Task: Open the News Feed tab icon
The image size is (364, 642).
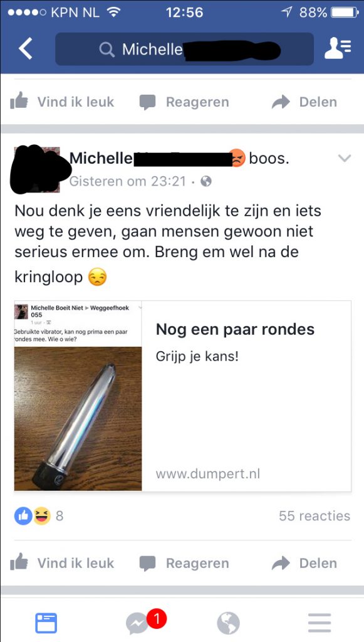Action: point(46,623)
